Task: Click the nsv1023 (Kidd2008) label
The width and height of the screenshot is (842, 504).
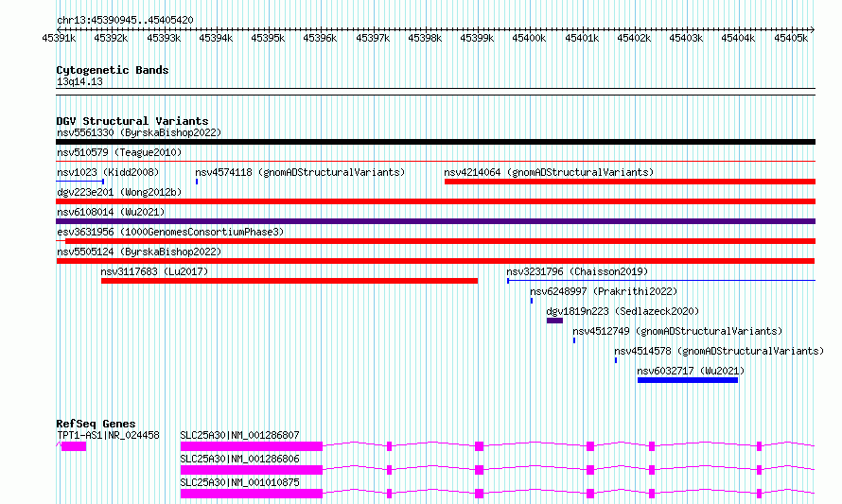Action: point(108,172)
